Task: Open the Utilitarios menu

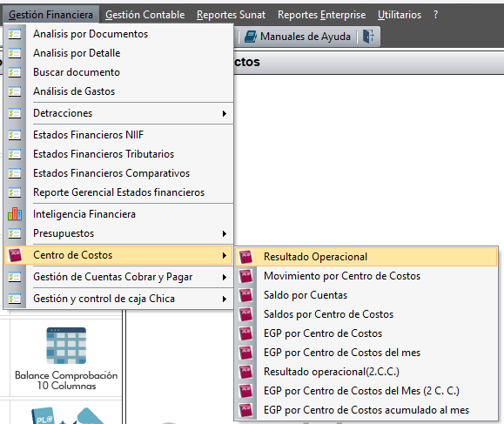Action: click(x=400, y=15)
